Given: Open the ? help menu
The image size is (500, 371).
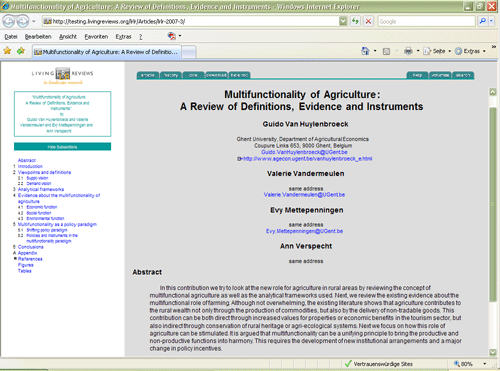Looking at the screenshot, I should [141, 37].
